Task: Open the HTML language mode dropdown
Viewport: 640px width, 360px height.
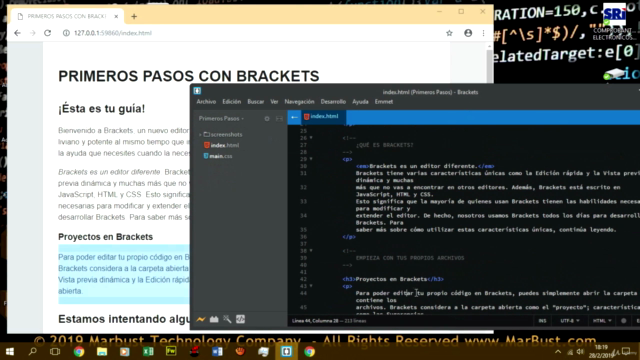Action: tap(602, 321)
